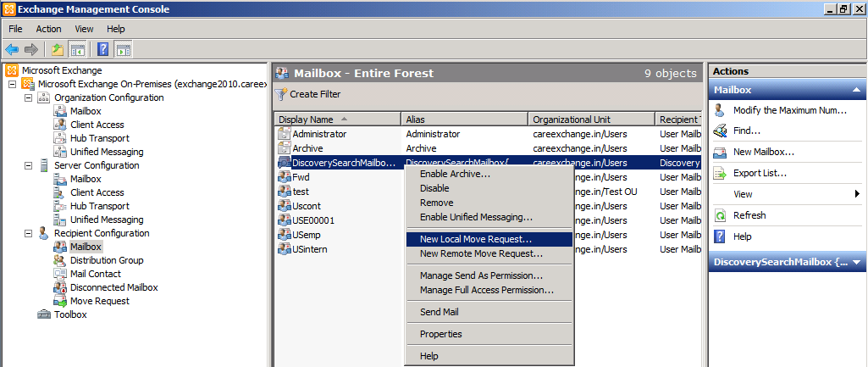
Task: Collapse the Recipient Configuration node
Action: [28, 233]
